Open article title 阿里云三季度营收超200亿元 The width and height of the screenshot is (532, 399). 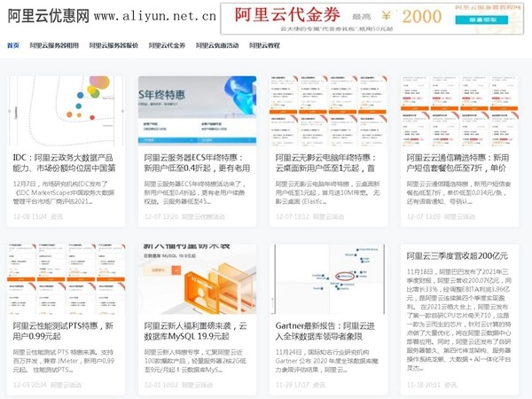457,256
